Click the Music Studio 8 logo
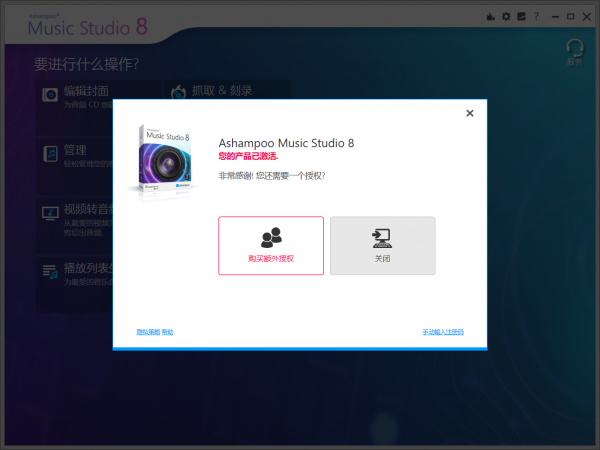Screen dimensions: 600x450 click(x=88, y=25)
